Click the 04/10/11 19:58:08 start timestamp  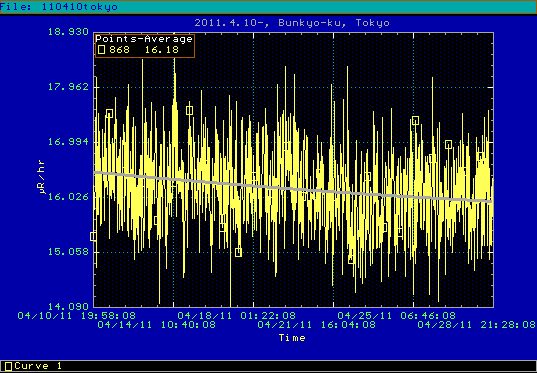click(x=76, y=315)
